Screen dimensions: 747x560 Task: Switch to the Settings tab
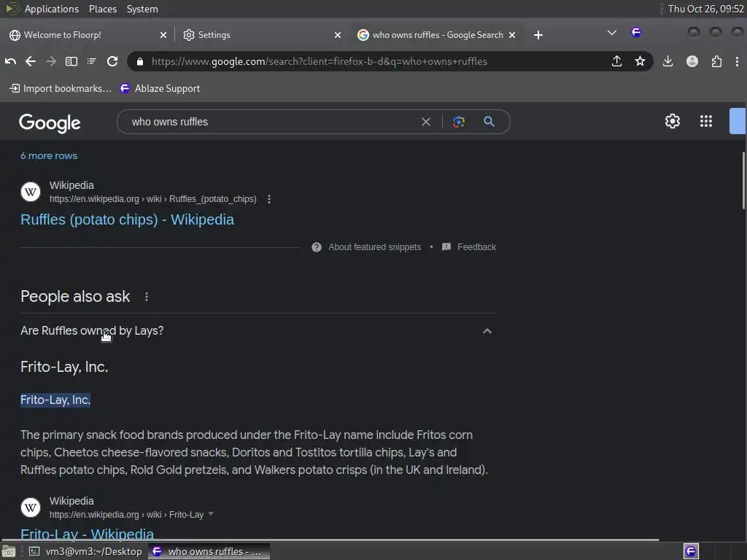[262, 35]
